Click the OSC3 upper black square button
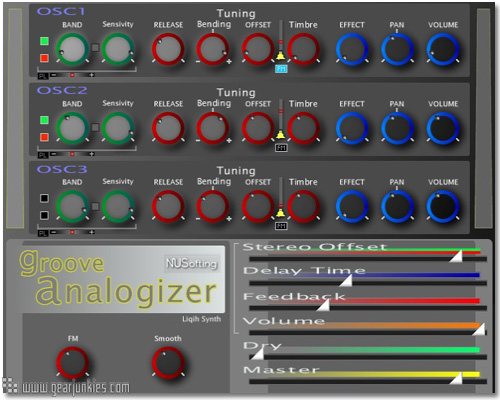Screen dimensions: 500x400 44,198
